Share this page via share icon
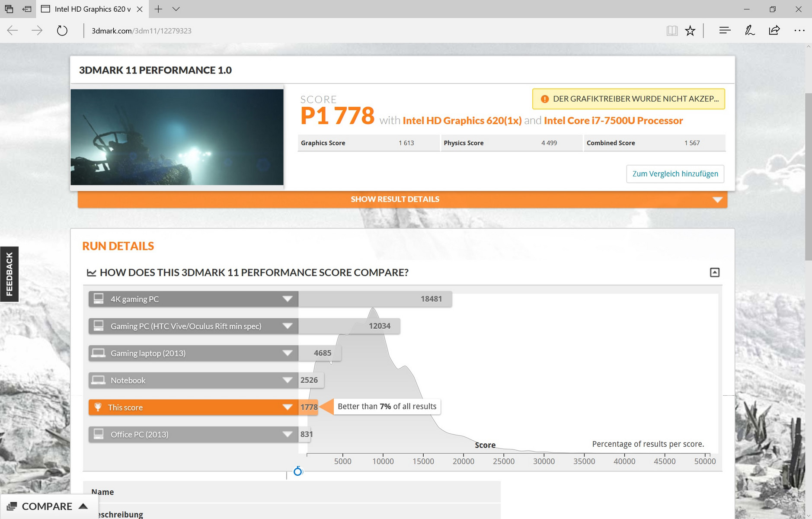This screenshot has width=812, height=519. pos(774,30)
